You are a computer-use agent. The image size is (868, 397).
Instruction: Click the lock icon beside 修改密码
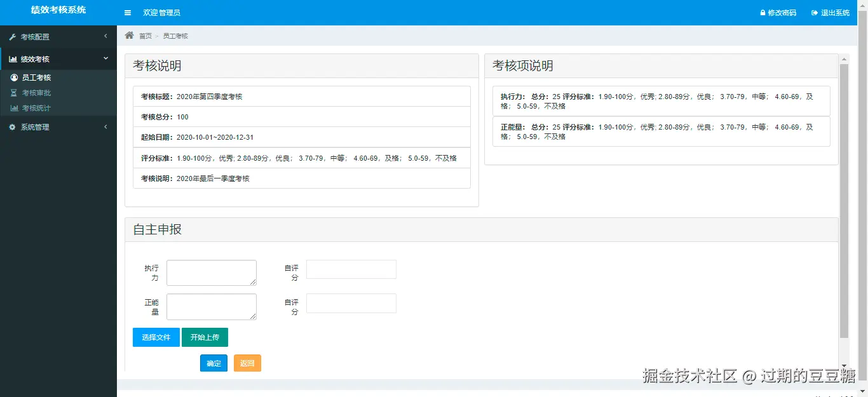pos(763,13)
